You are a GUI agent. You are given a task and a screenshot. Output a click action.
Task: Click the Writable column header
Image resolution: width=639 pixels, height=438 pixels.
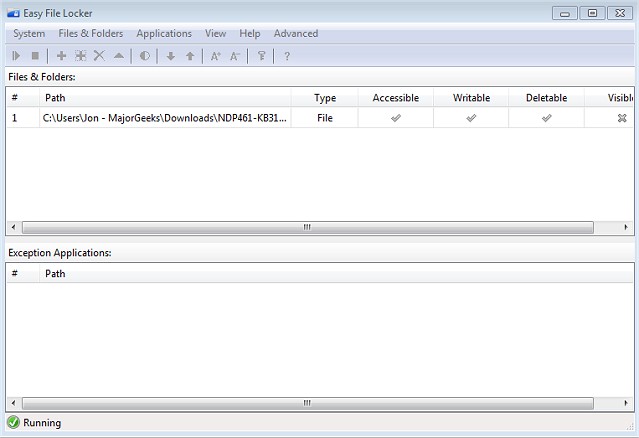471,98
